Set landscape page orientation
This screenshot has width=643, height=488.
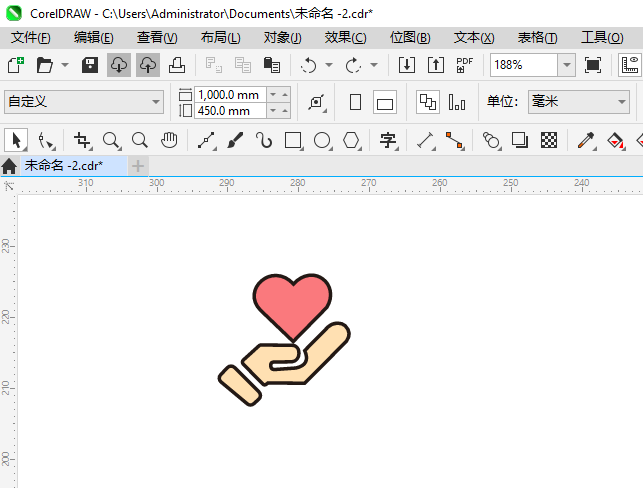[x=385, y=102]
